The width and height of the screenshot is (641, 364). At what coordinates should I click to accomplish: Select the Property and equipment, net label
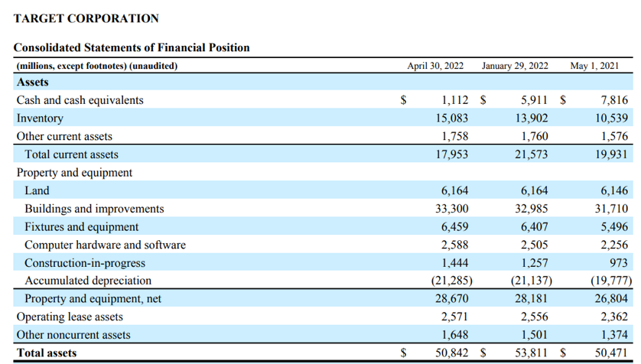[93, 299]
